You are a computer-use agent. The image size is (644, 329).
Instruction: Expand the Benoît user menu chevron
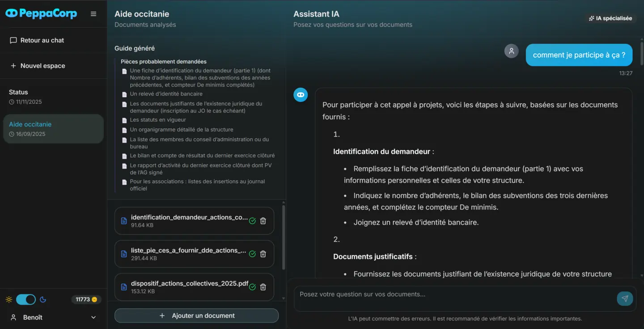coord(93,317)
